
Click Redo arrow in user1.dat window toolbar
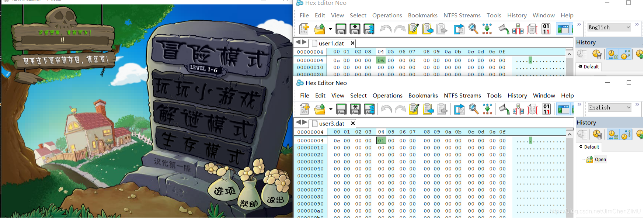[400, 29]
